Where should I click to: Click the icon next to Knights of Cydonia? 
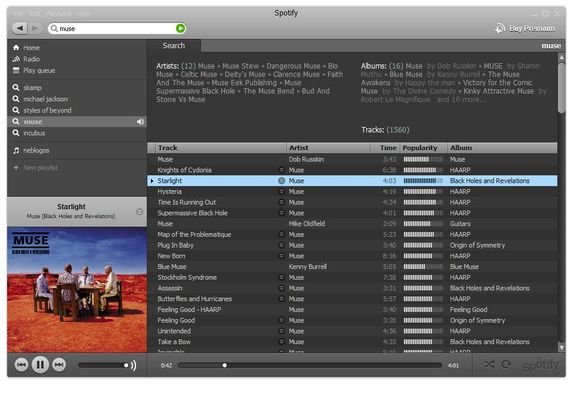pos(281,170)
